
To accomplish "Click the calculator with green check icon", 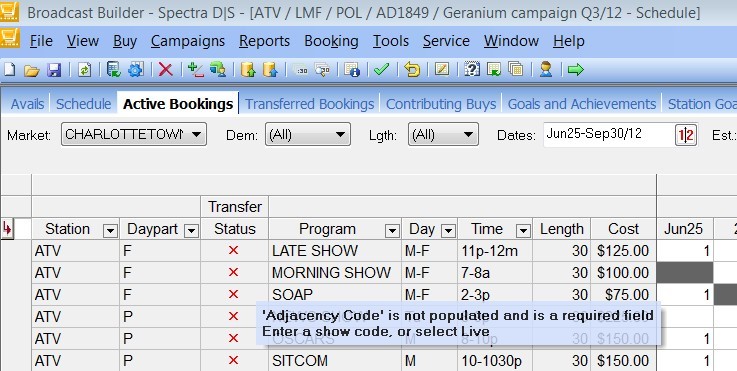I will 113,70.
